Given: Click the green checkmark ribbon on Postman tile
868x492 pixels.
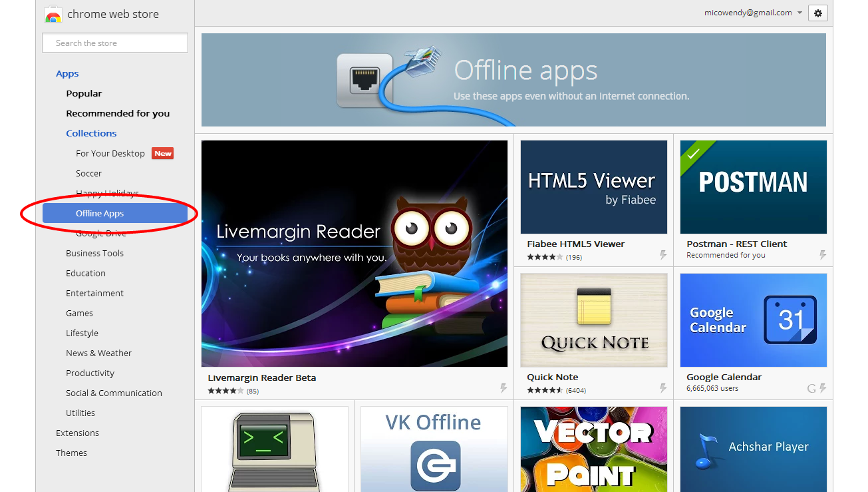Looking at the screenshot, I should [693, 154].
